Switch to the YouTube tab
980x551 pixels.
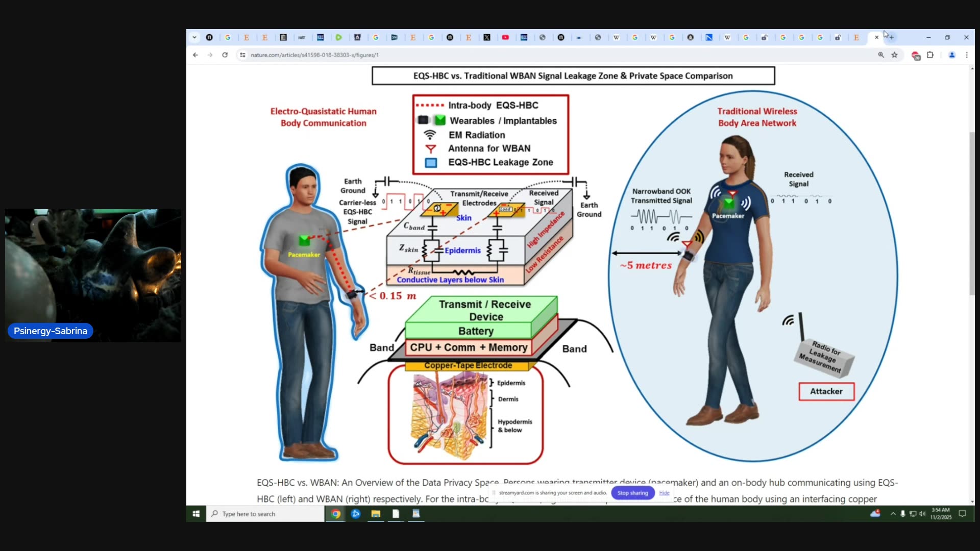(x=505, y=37)
